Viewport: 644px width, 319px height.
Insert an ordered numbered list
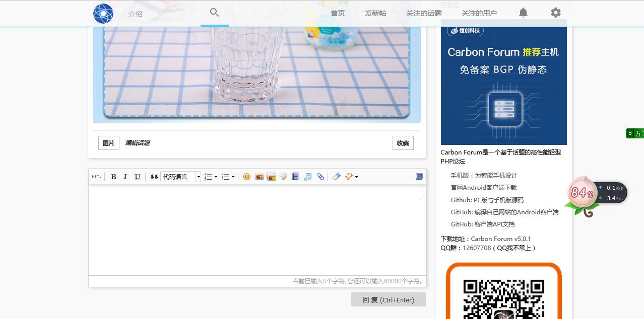point(208,177)
